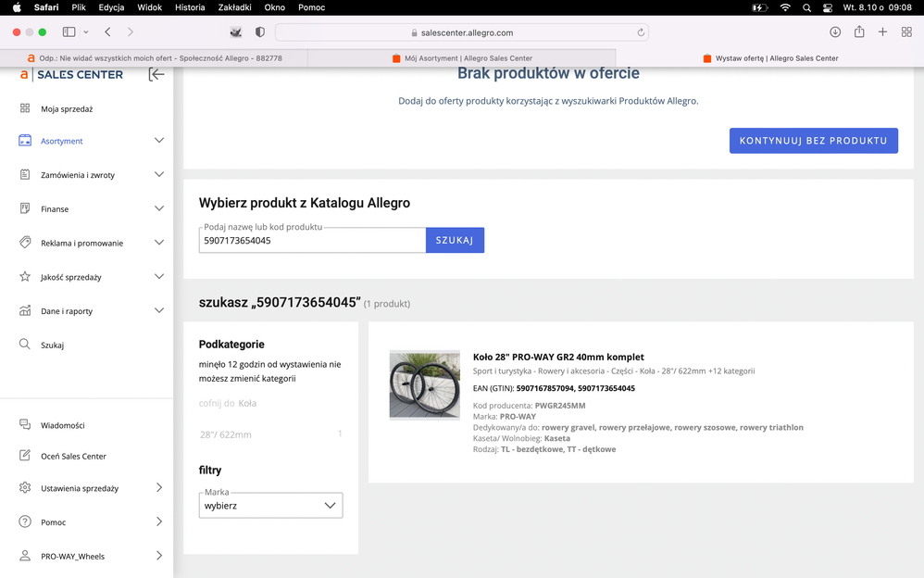Viewport: 924px width, 578px height.
Task: Click the PRO-WAY_Wheels user account icon
Action: point(25,556)
